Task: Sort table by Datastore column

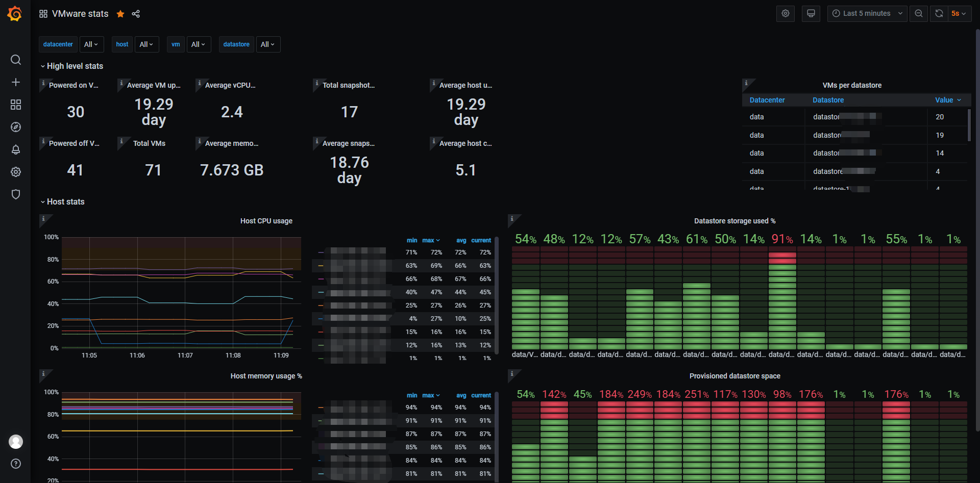Action: pyautogui.click(x=828, y=100)
